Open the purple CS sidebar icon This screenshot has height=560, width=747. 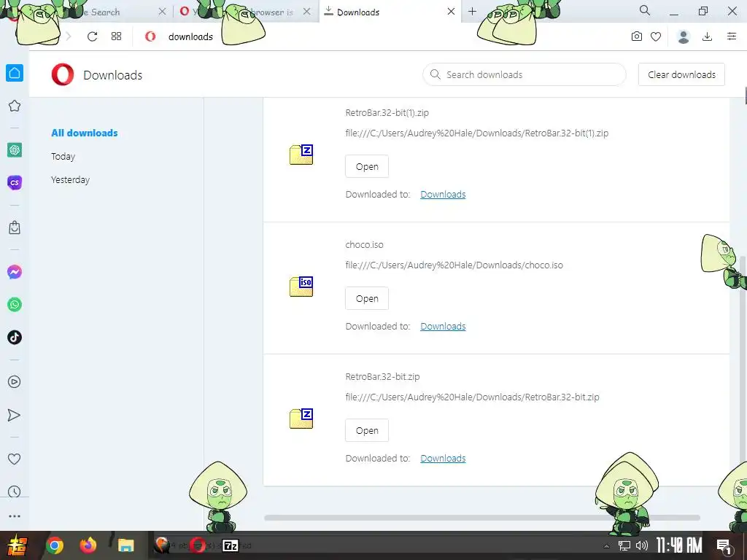15,182
